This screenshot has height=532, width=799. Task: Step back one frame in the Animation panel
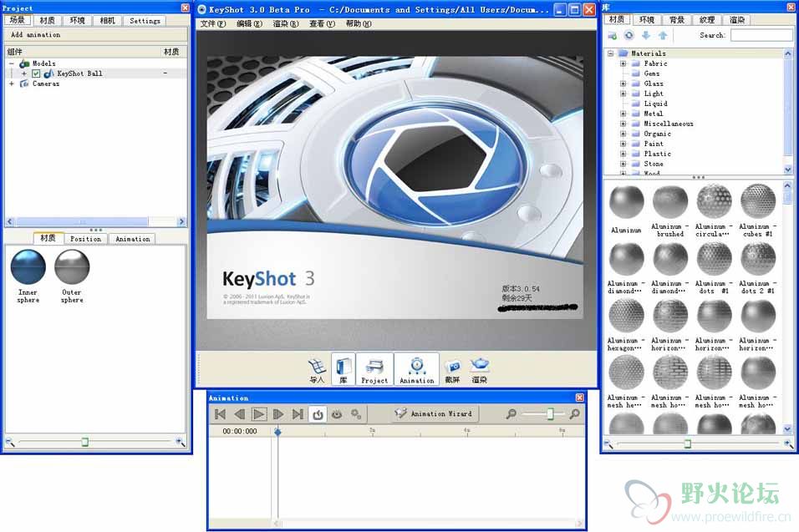click(x=240, y=414)
